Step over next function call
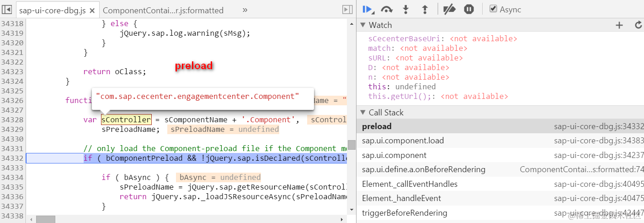Image resolution: width=644 pixels, height=223 pixels. pyautogui.click(x=387, y=9)
